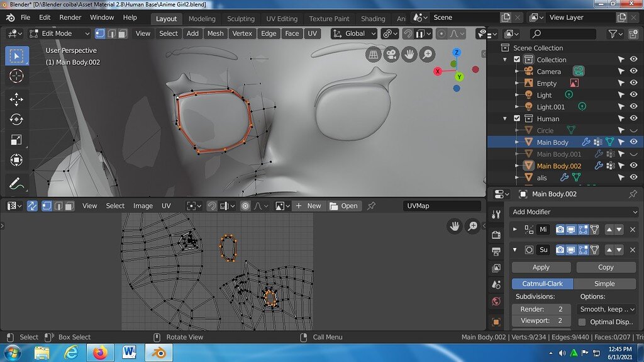The height and width of the screenshot is (362, 644).
Task: Hide the Camera object in viewport
Action: pos(634,71)
